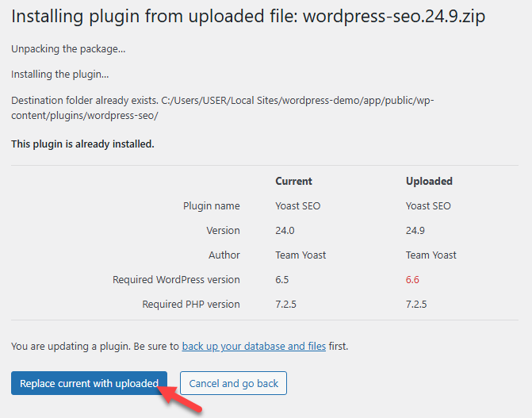Click the bold This plugin is already installed message

point(82,144)
